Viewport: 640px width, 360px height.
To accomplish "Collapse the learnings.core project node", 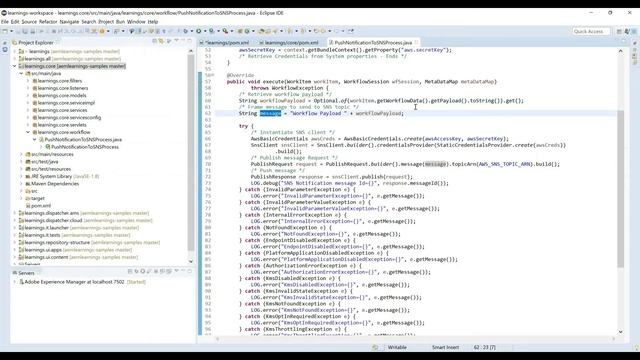I will [15, 66].
